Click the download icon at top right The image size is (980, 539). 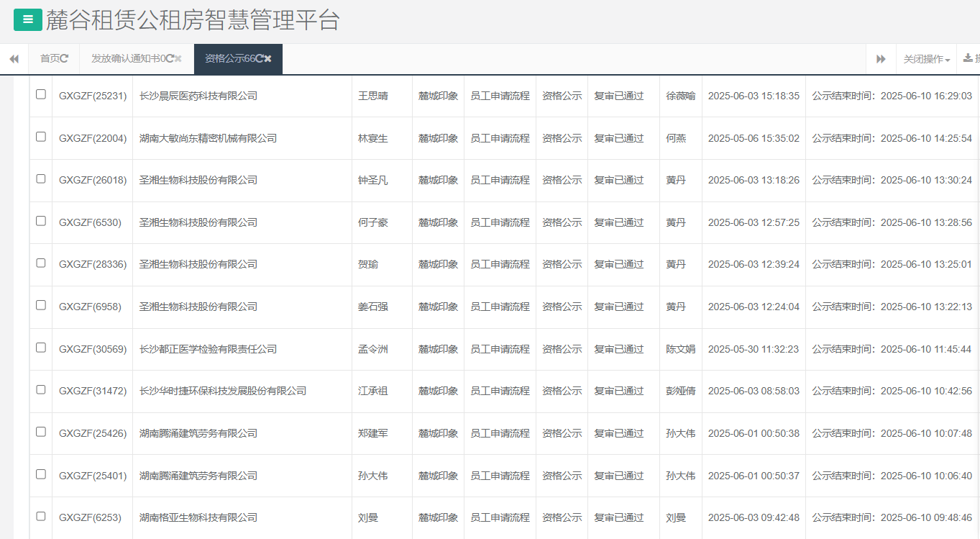click(x=968, y=58)
